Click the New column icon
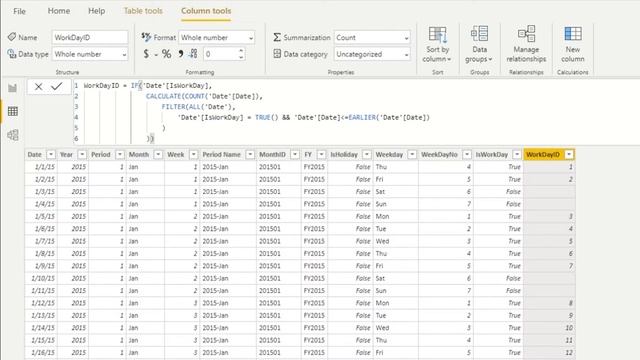Viewport: 640px width, 360px height. [x=573, y=34]
